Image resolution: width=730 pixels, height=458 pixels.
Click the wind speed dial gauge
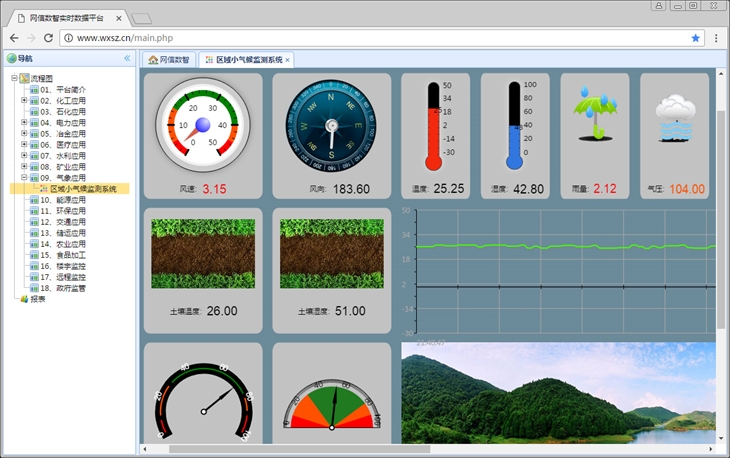[x=203, y=125]
